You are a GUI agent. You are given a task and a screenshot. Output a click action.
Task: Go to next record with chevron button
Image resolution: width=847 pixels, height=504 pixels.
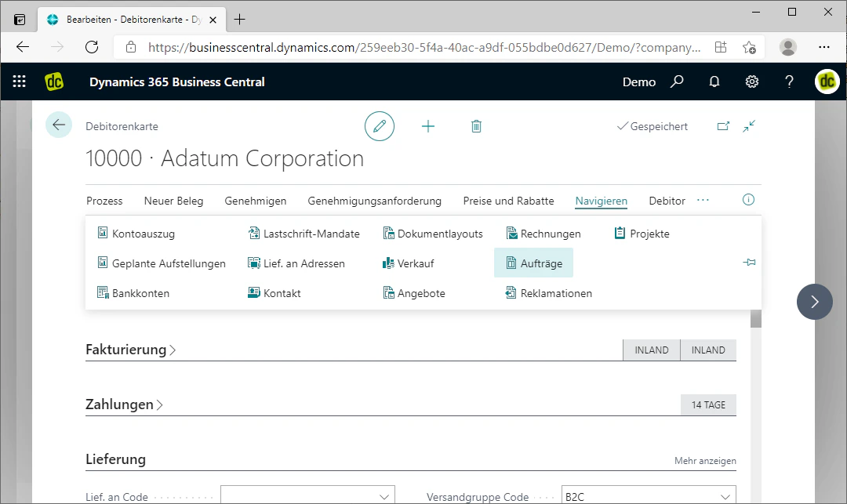point(815,302)
